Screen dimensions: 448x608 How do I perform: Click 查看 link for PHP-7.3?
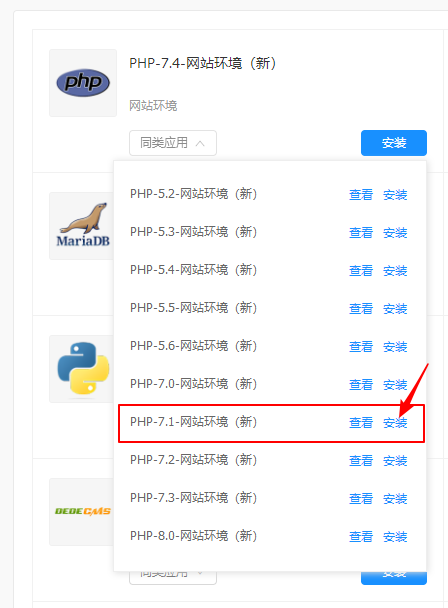[361, 498]
